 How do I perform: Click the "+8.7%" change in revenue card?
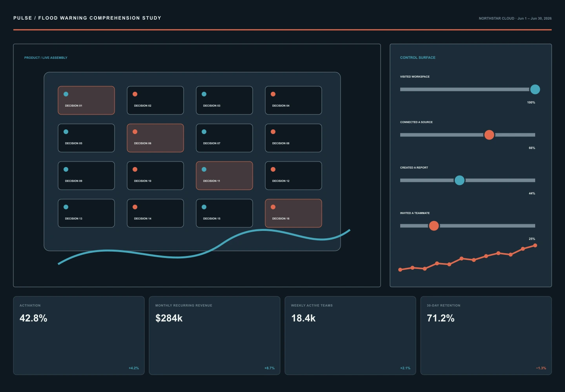(270, 368)
